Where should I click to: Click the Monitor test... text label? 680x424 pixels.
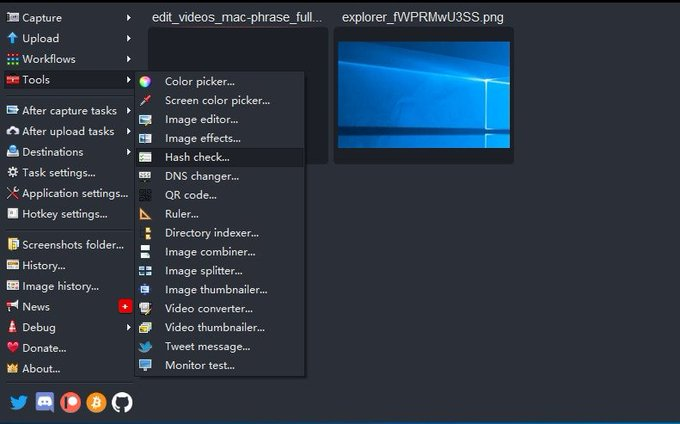pos(200,365)
